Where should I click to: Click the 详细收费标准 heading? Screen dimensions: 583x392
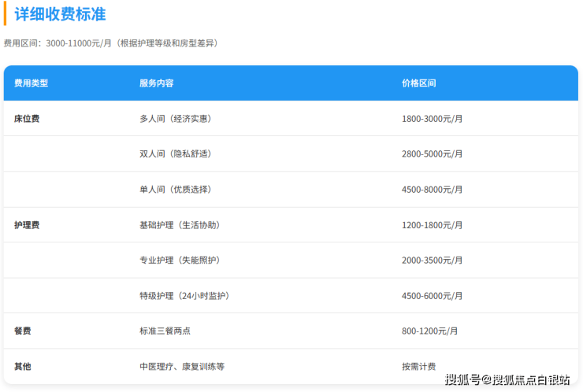coord(60,14)
